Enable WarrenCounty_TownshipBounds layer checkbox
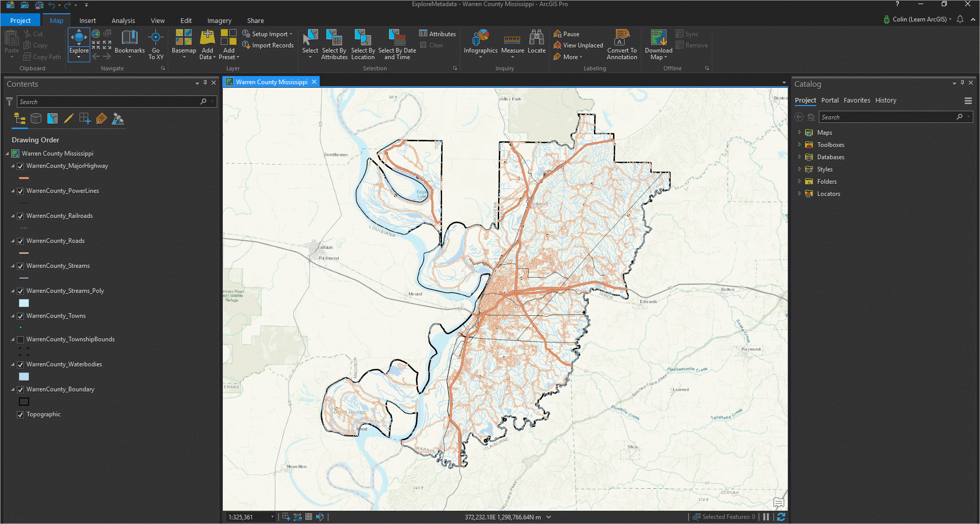 tap(20, 340)
